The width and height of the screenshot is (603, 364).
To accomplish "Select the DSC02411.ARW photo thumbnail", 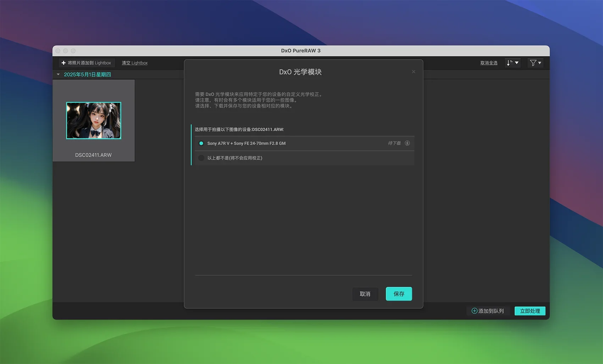I will pos(94,121).
